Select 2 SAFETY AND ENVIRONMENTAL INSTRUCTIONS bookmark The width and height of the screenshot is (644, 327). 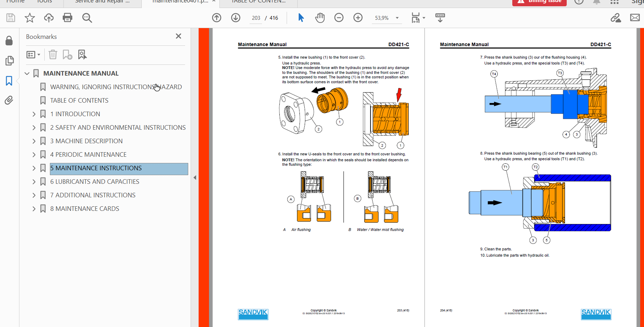click(118, 128)
